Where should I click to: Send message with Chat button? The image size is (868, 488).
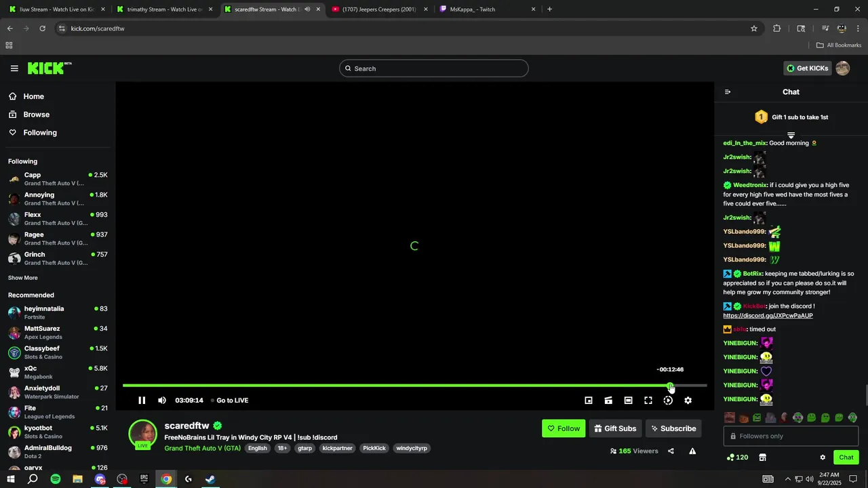point(846,457)
